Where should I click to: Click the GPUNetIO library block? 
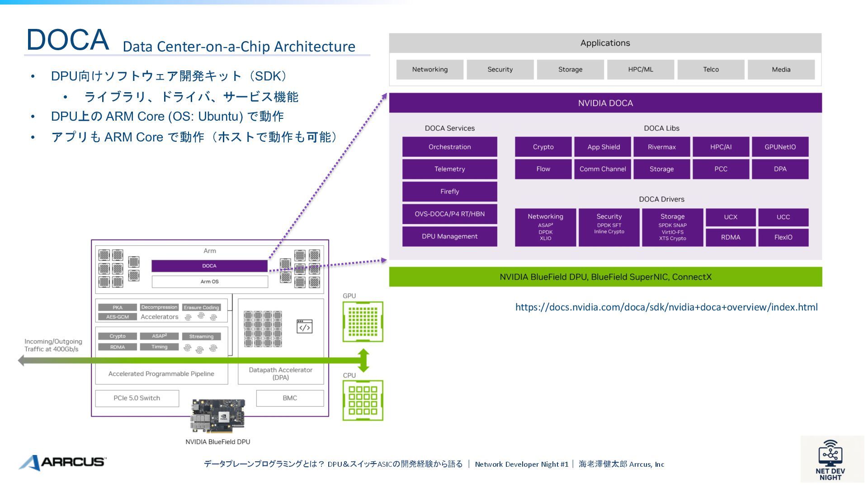(780, 147)
